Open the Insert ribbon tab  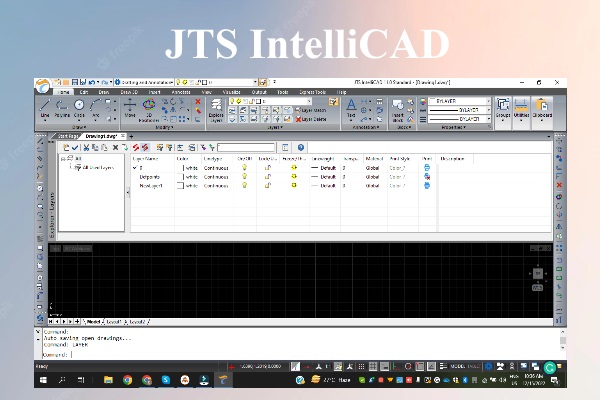tap(154, 92)
